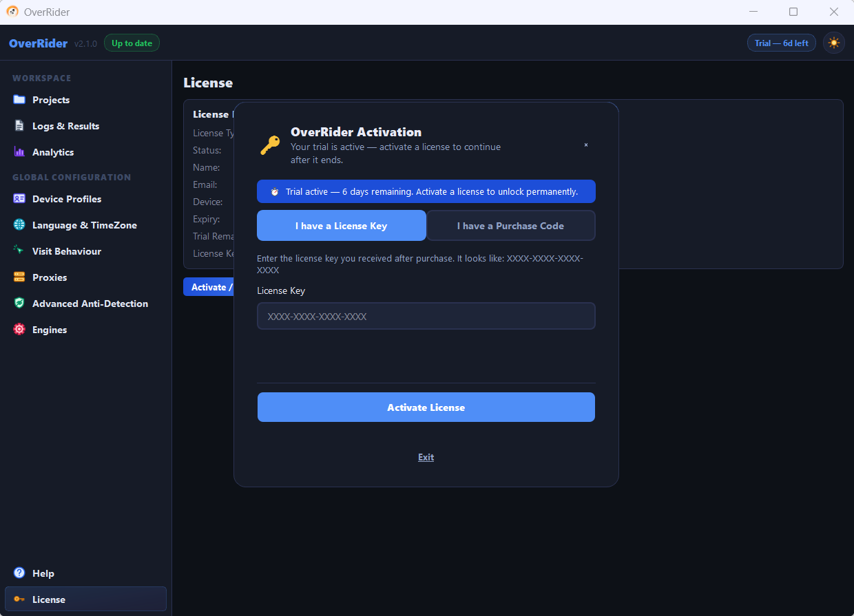The height and width of the screenshot is (616, 854).
Task: Click the License Key field label
Action: click(281, 290)
